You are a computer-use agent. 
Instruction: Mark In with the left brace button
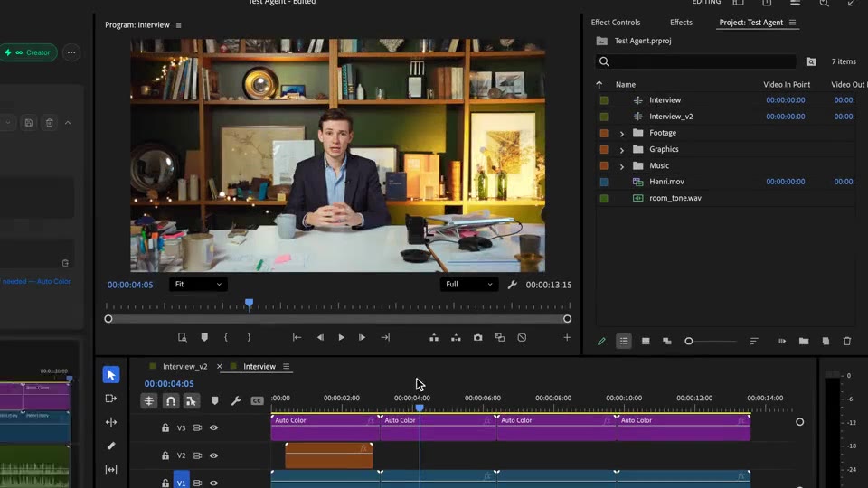[226, 337]
